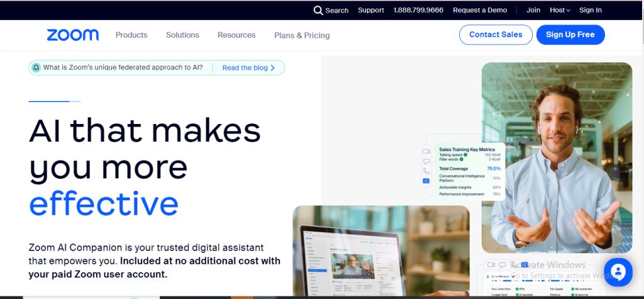This screenshot has height=299, width=644.
Task: Click the Zoom AI Companion description paragraph
Action: [155, 261]
